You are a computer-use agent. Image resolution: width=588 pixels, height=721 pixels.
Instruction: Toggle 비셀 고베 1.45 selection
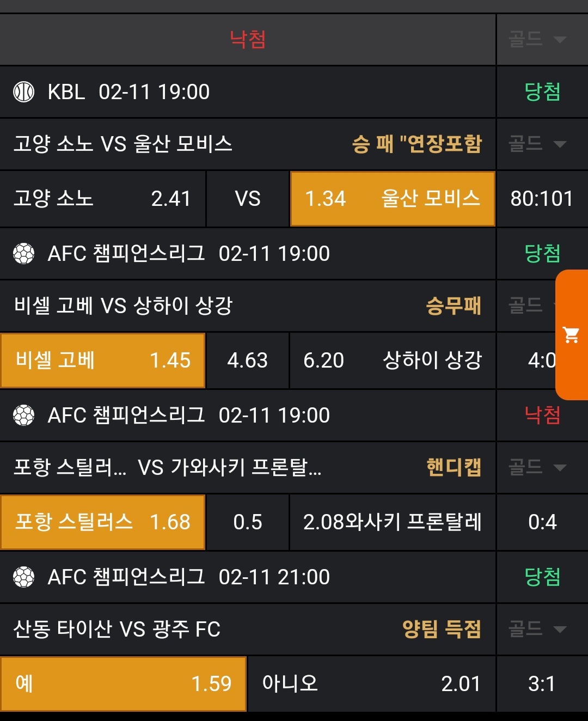click(x=103, y=361)
